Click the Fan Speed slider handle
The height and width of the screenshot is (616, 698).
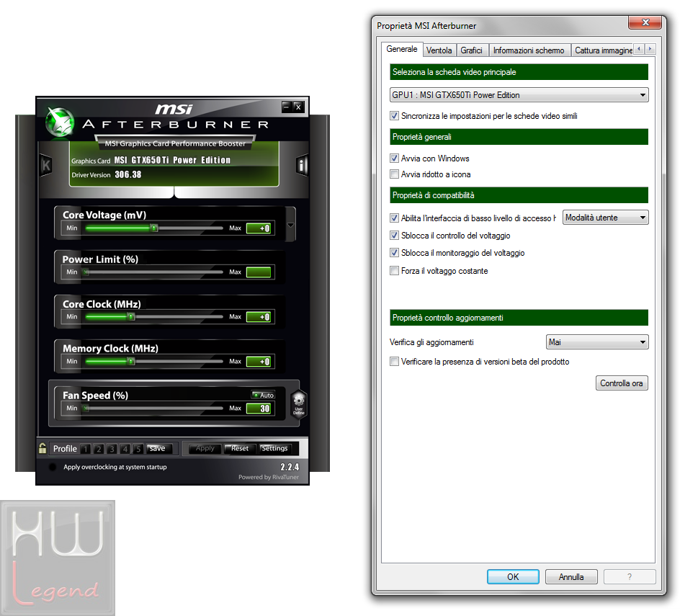coord(86,408)
